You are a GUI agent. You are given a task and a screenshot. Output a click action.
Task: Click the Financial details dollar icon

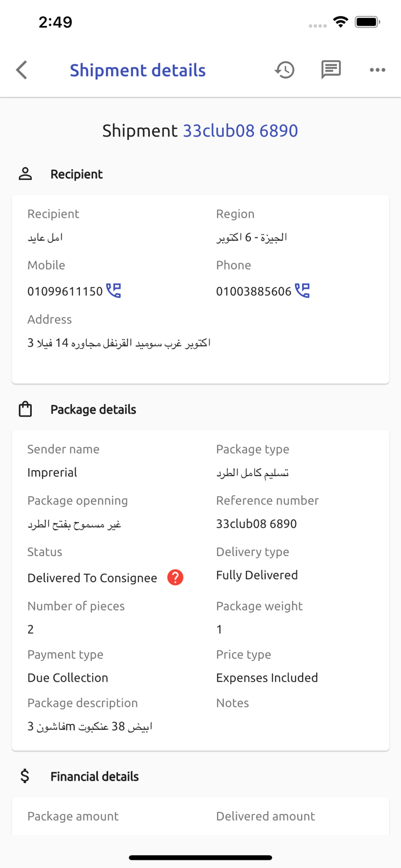coord(25,775)
